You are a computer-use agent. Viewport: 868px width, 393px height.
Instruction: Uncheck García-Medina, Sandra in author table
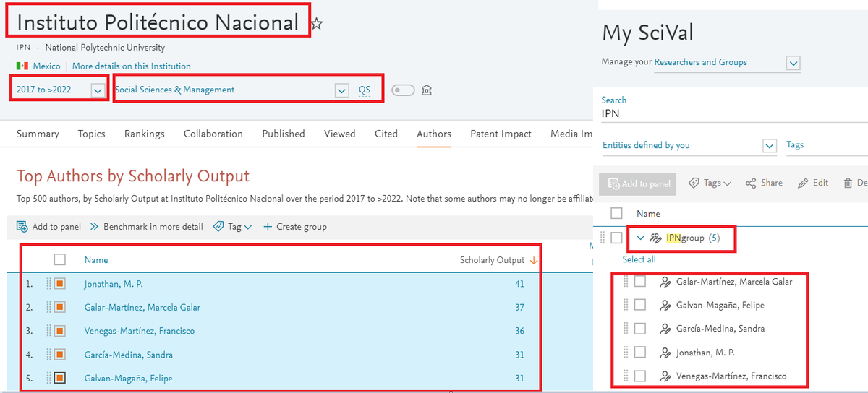pyautogui.click(x=60, y=355)
